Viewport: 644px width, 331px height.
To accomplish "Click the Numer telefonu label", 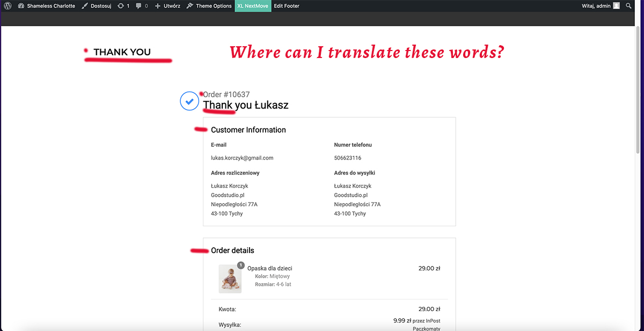I will (x=353, y=145).
